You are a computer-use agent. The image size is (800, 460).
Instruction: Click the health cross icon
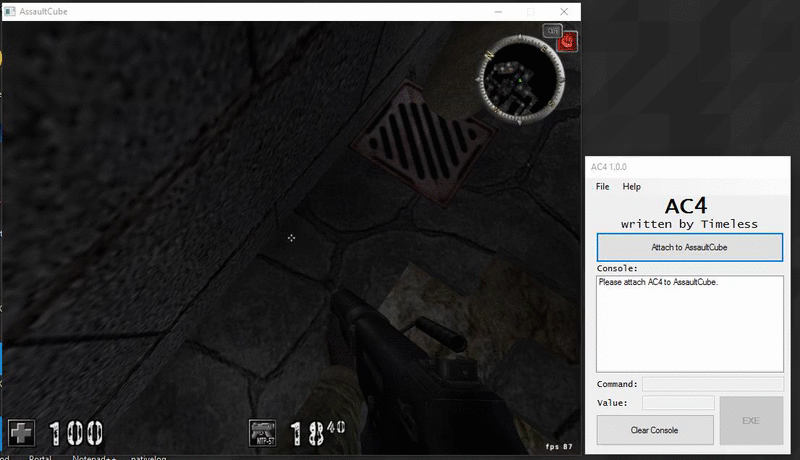(x=21, y=433)
